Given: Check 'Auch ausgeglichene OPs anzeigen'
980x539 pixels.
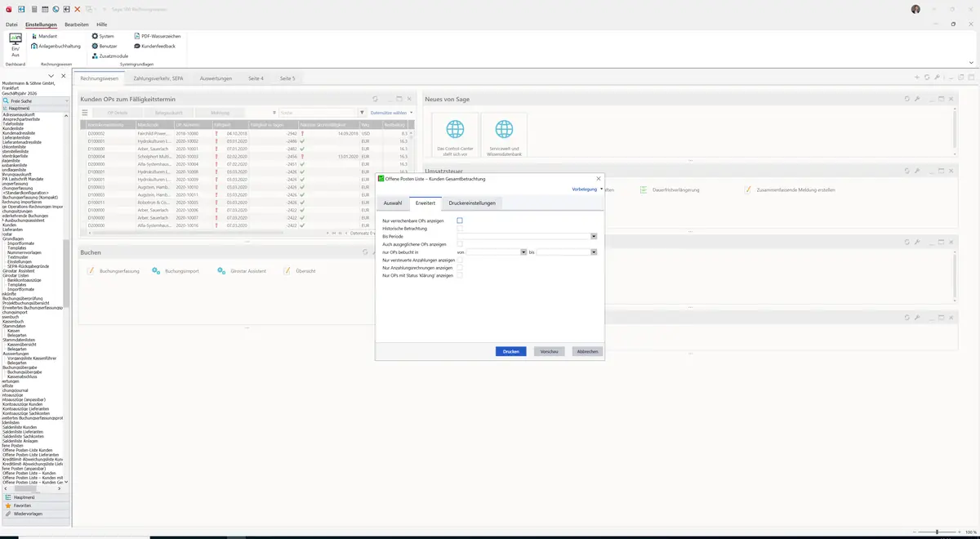Looking at the screenshot, I should pyautogui.click(x=460, y=244).
